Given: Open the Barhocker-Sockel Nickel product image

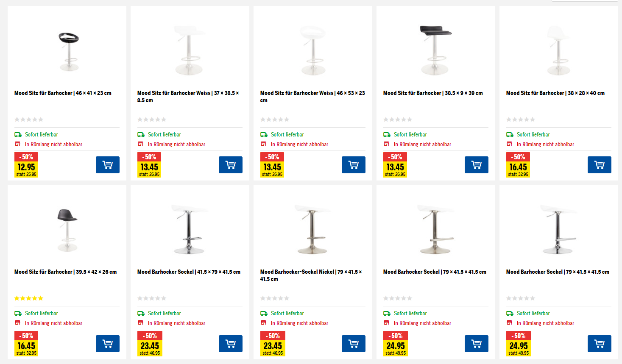Looking at the screenshot, I should 312,230.
